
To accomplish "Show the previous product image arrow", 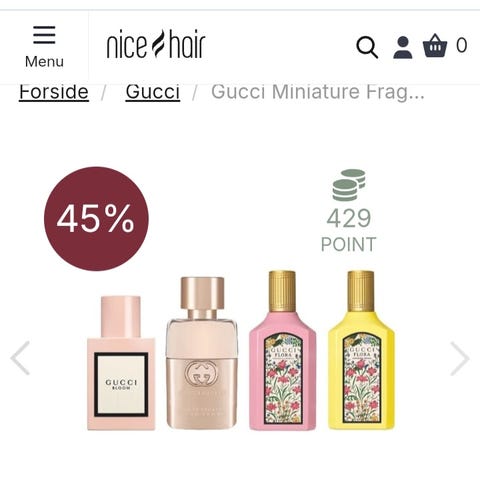I will coord(20,358).
